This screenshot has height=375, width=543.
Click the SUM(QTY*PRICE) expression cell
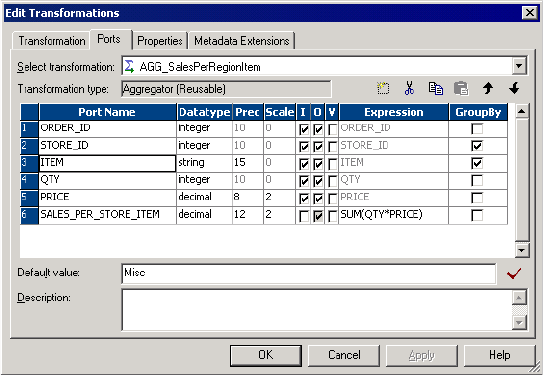tap(393, 215)
